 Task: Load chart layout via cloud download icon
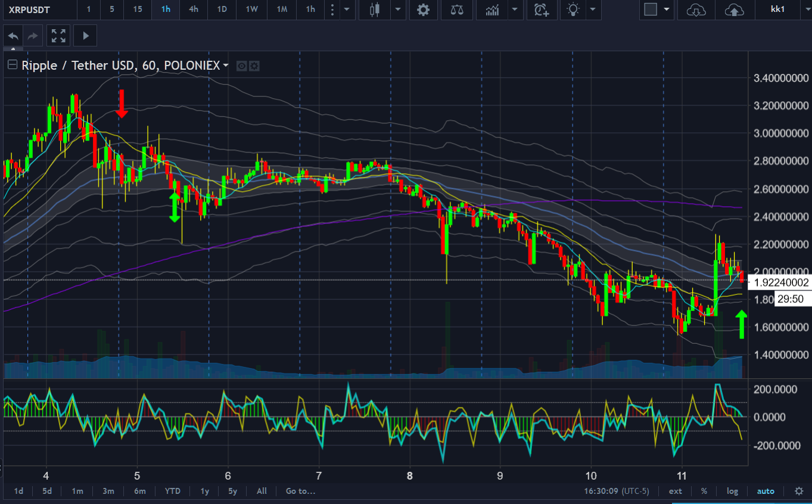pos(696,10)
